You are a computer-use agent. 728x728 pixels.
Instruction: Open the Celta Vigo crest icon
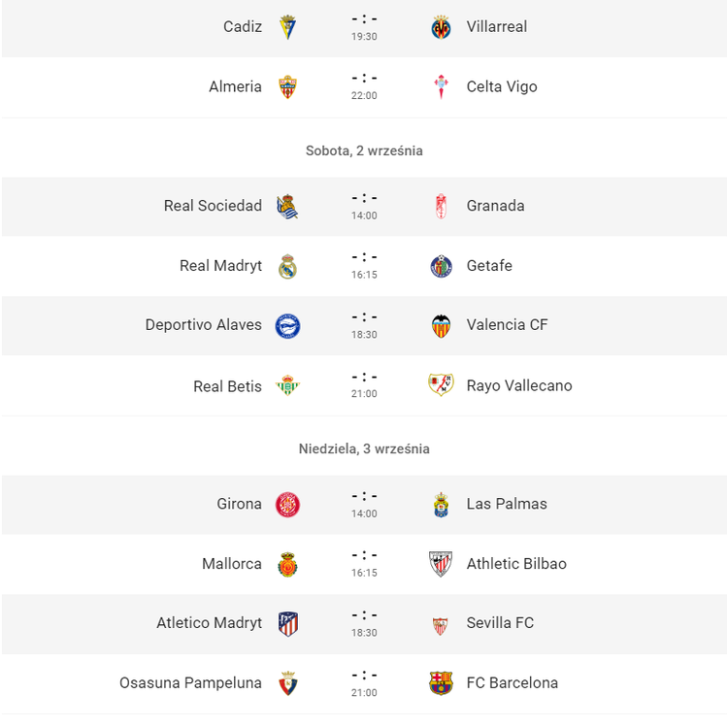coord(441,86)
